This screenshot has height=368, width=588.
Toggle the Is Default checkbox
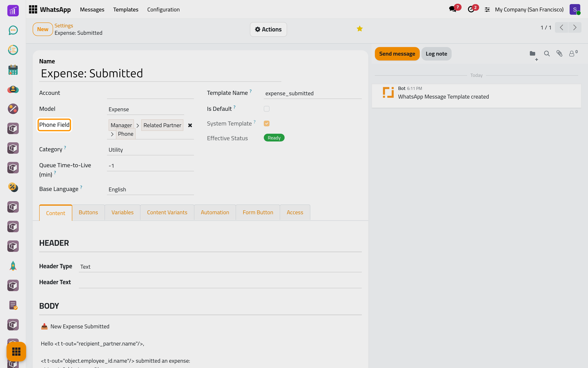266,109
